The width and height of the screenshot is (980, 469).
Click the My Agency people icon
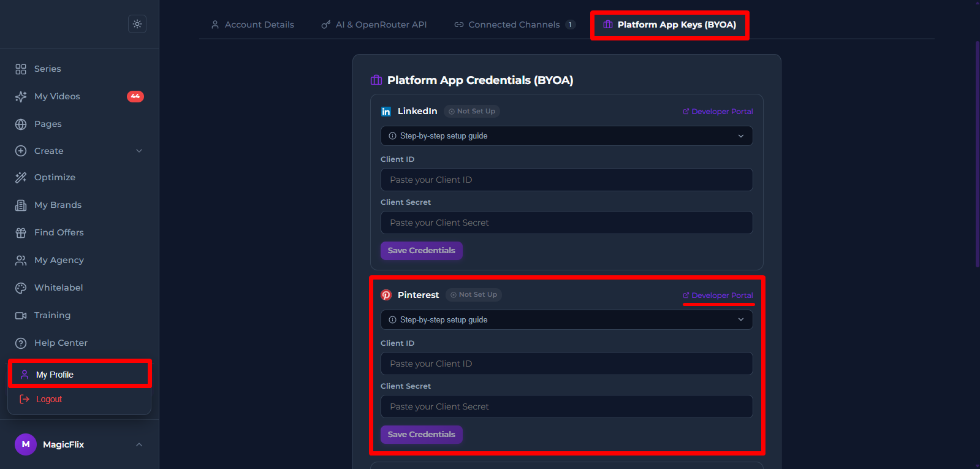coord(21,260)
